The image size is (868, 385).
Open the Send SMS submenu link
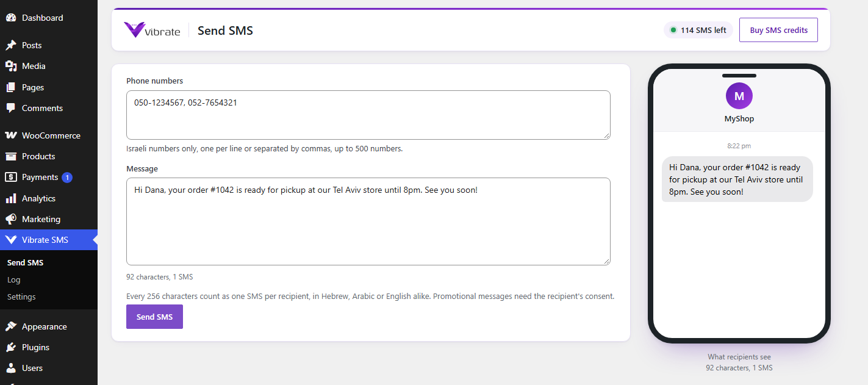click(x=25, y=262)
